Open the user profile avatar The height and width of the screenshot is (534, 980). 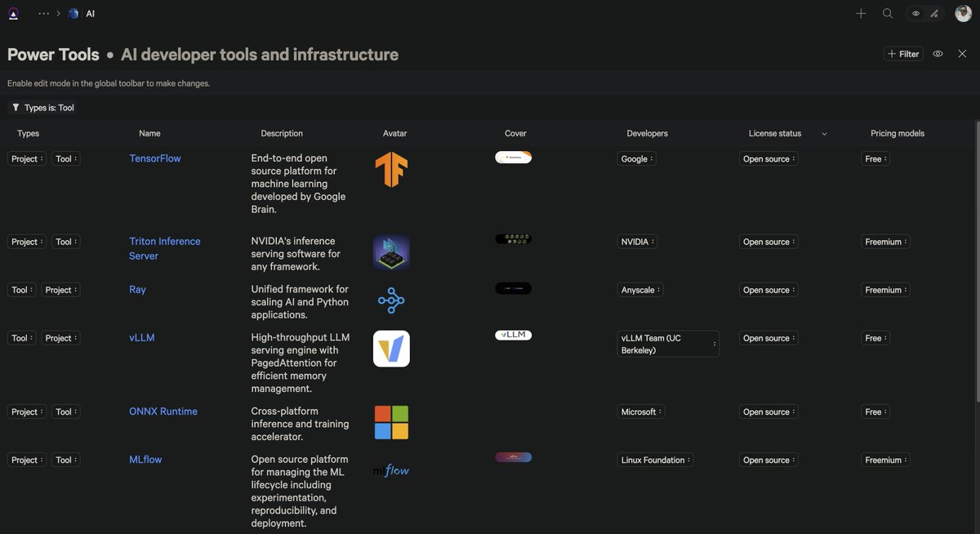pyautogui.click(x=963, y=14)
